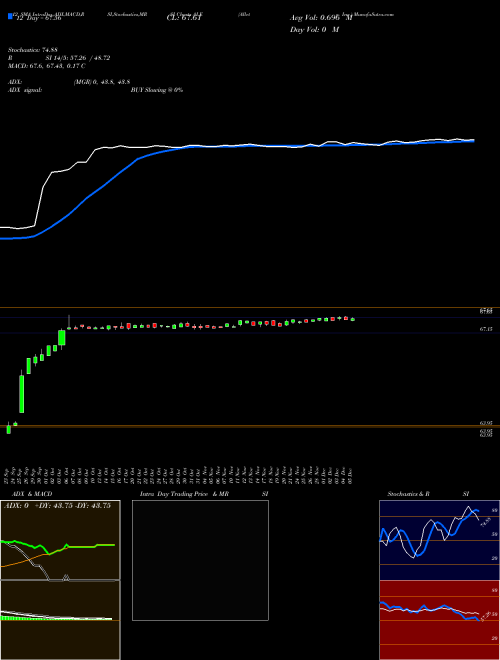Click the candlestick with the long upper wick
500x660 pixels.
[69, 322]
